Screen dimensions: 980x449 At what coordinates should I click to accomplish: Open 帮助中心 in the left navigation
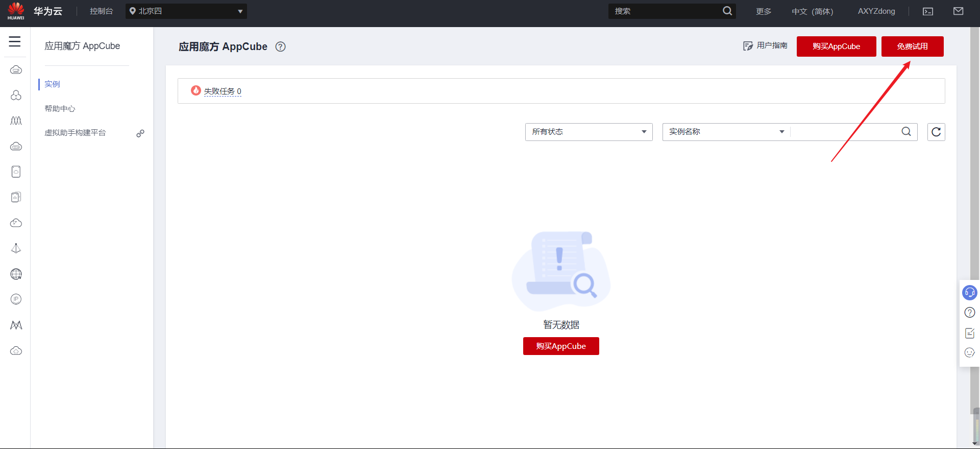(60, 108)
